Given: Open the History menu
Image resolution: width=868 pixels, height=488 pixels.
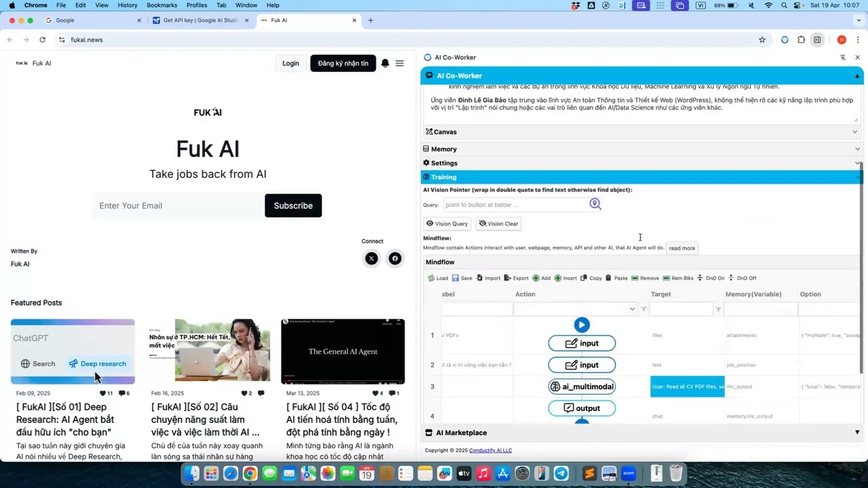Looking at the screenshot, I should click(127, 5).
